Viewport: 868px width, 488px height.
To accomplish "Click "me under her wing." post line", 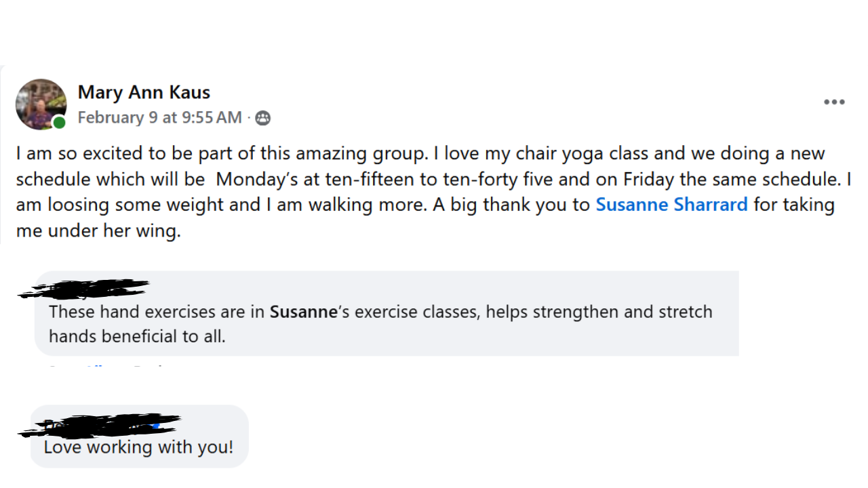I will click(x=98, y=231).
